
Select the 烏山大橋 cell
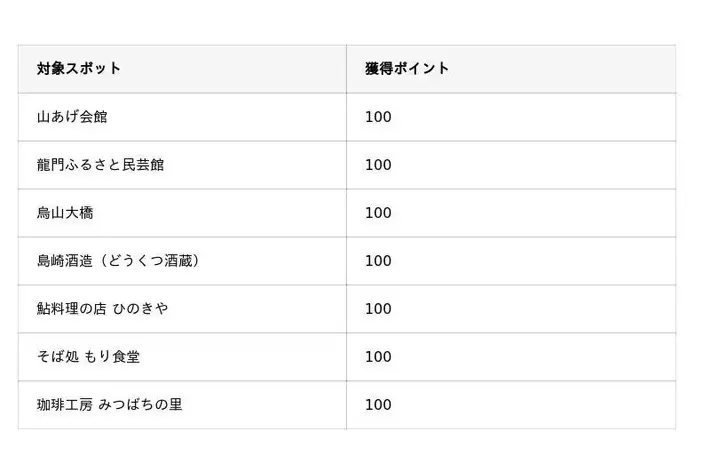(182, 213)
